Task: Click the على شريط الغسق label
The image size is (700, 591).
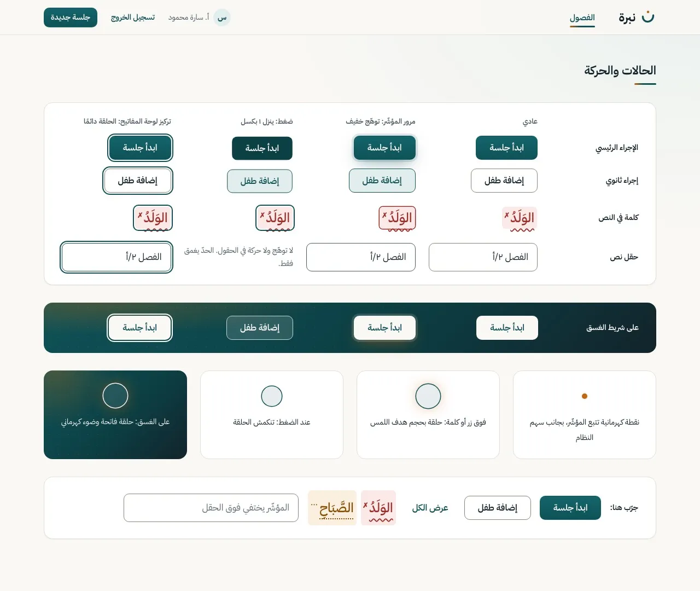Action: 612,328
